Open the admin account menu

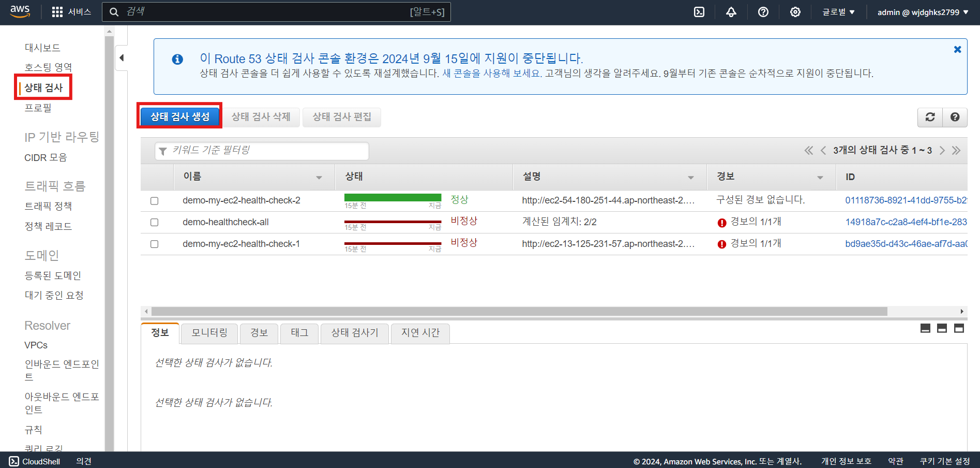pos(923,12)
